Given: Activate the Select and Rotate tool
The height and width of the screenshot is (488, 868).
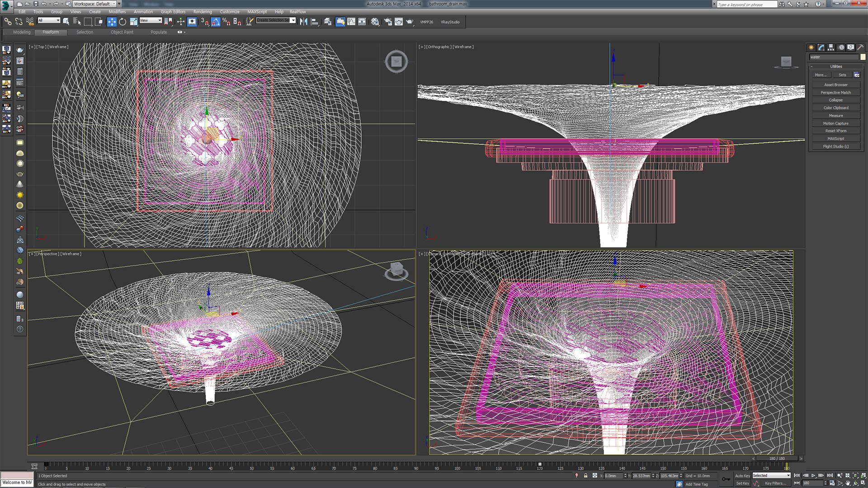Looking at the screenshot, I should [x=123, y=22].
